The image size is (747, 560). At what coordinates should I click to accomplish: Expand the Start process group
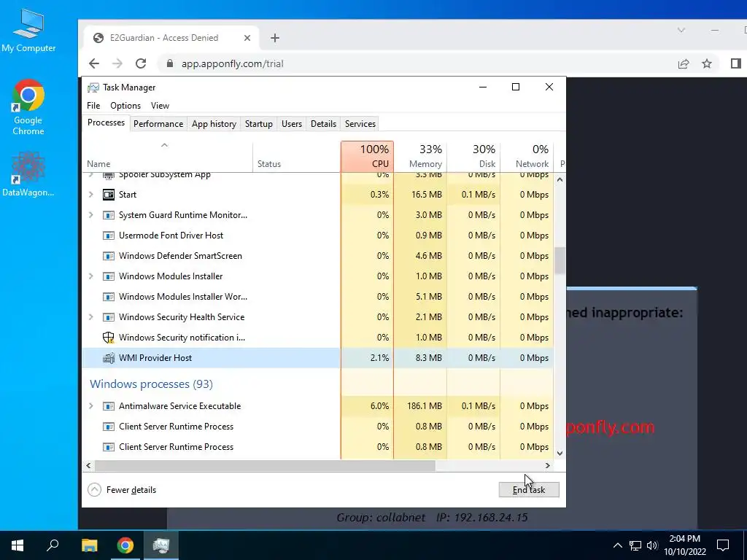tap(91, 194)
